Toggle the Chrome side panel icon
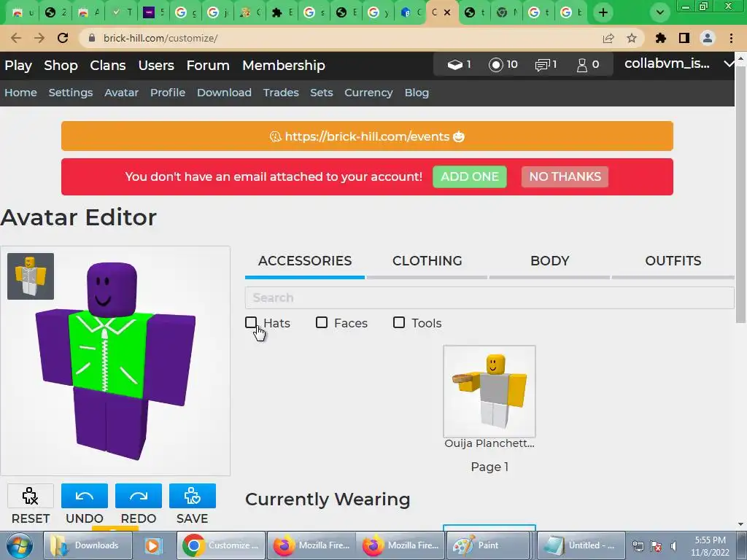The image size is (747, 560). tap(684, 38)
